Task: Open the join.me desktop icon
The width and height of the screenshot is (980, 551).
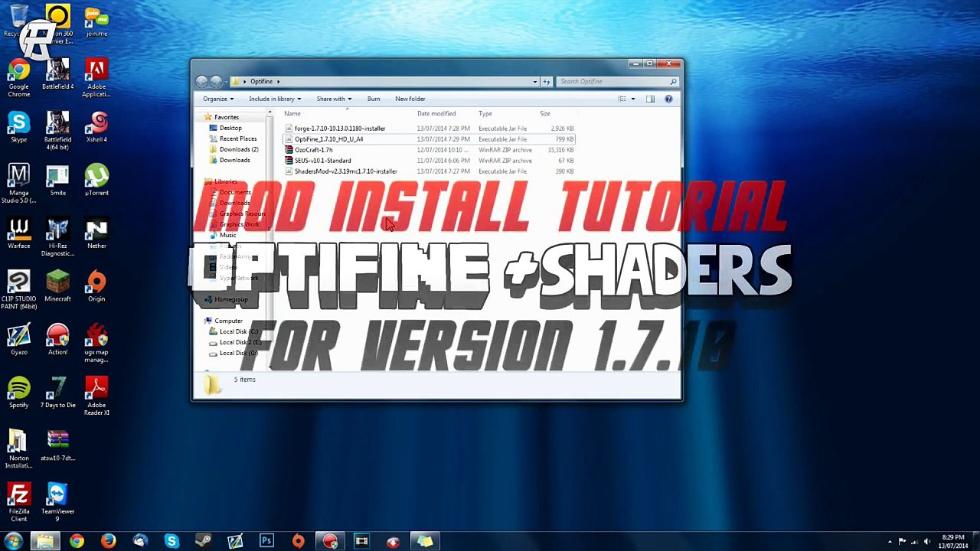Action: tap(96, 21)
